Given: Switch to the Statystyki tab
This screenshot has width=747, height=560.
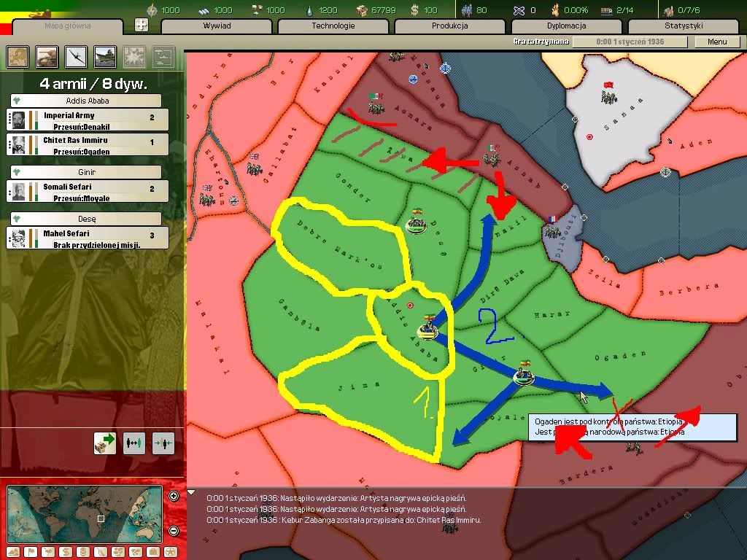Looking at the screenshot, I should (684, 26).
